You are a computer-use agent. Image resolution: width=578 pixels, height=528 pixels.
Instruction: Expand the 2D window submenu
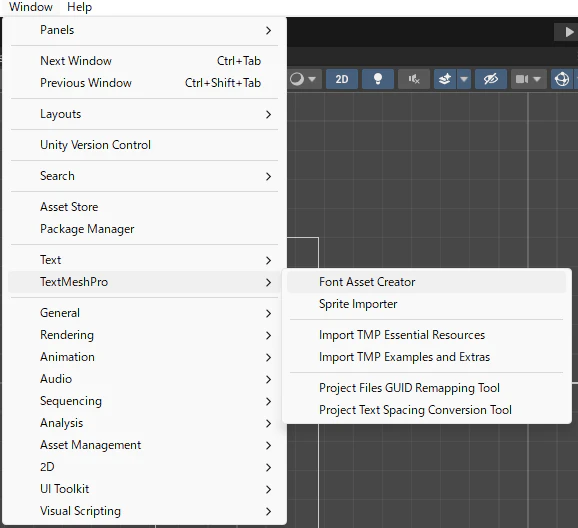(x=144, y=467)
